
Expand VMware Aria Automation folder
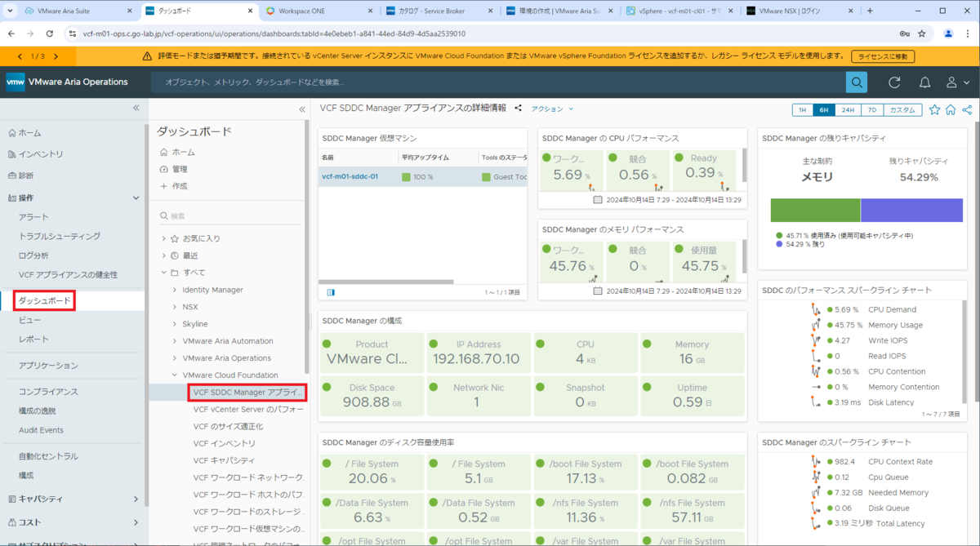(x=175, y=341)
